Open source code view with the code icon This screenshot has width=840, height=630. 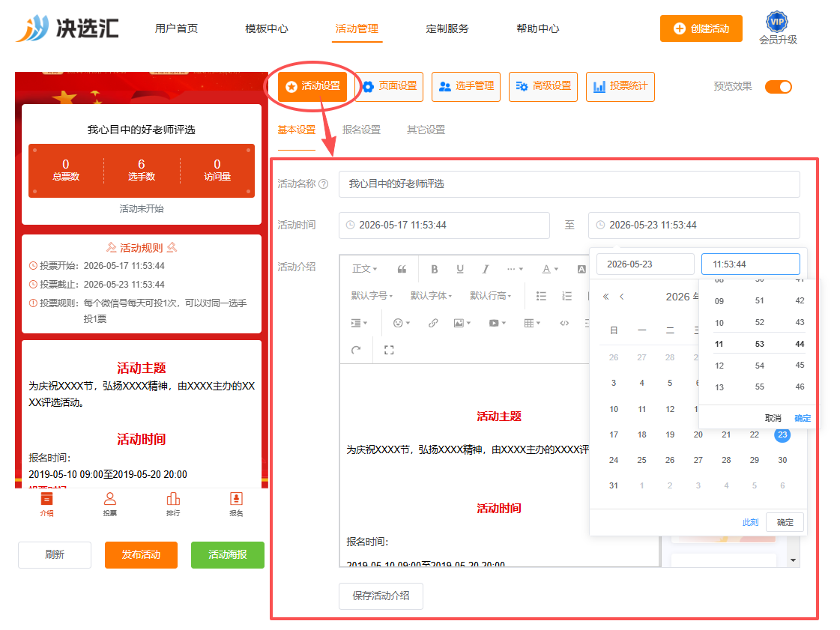tap(564, 323)
